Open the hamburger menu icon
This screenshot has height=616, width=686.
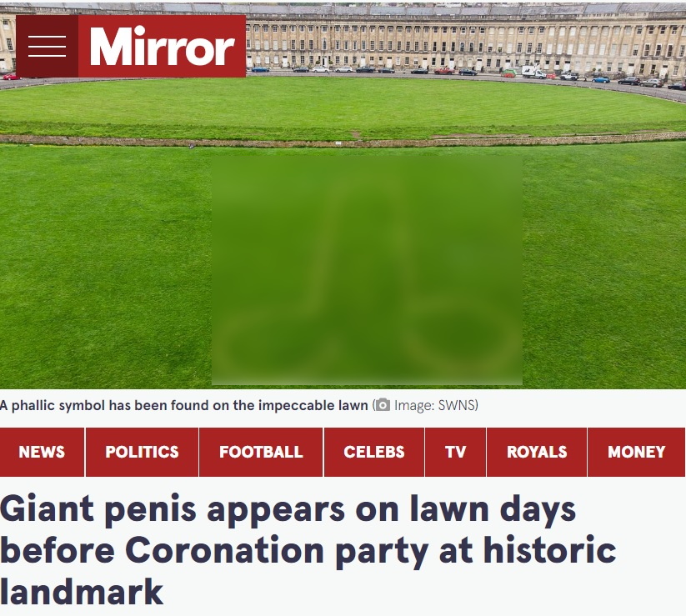tap(47, 46)
